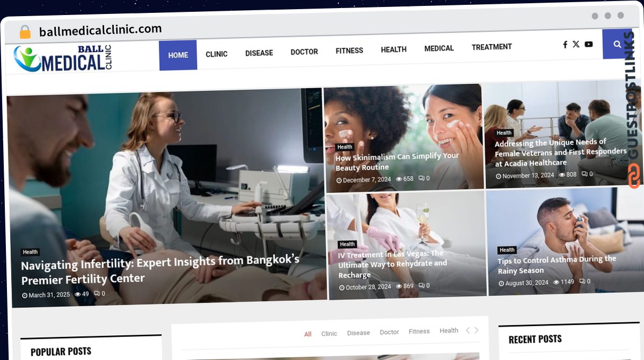Image resolution: width=644 pixels, height=360 pixels.
Task: Click Health tag on IV Treatment post
Action: [x=347, y=244]
